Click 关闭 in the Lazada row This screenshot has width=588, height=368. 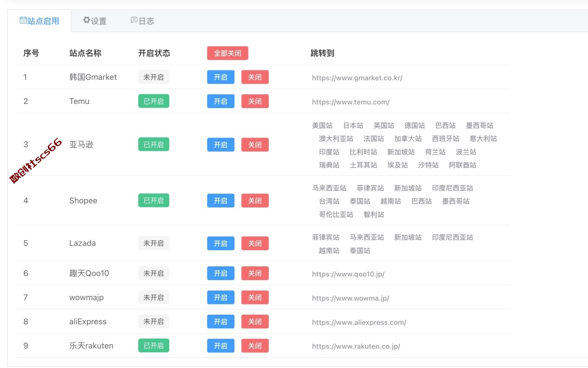[255, 243]
